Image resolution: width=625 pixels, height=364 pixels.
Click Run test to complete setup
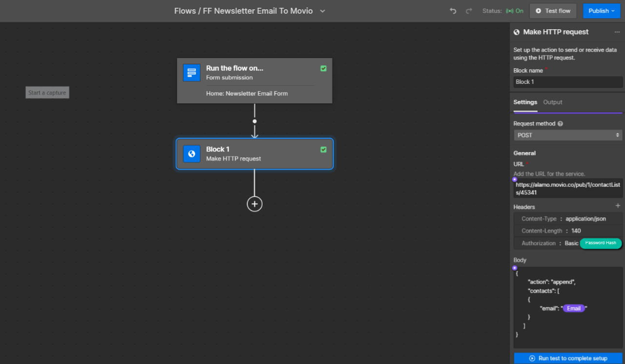tap(568, 358)
